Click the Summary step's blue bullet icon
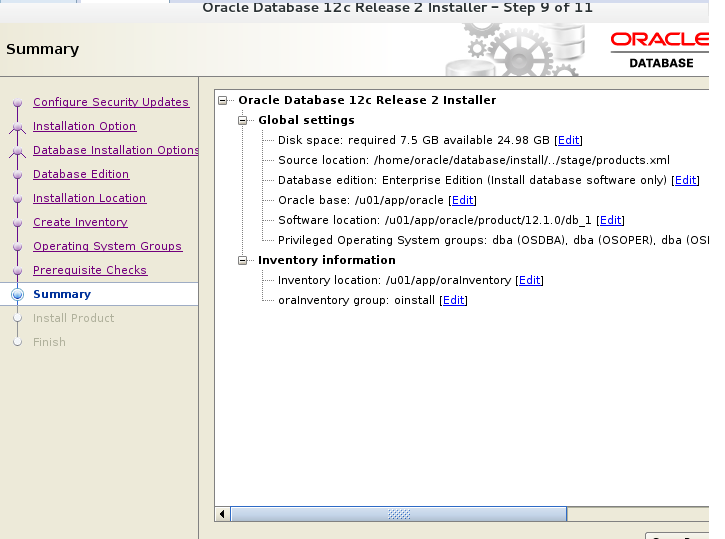725x539 pixels. 18,294
